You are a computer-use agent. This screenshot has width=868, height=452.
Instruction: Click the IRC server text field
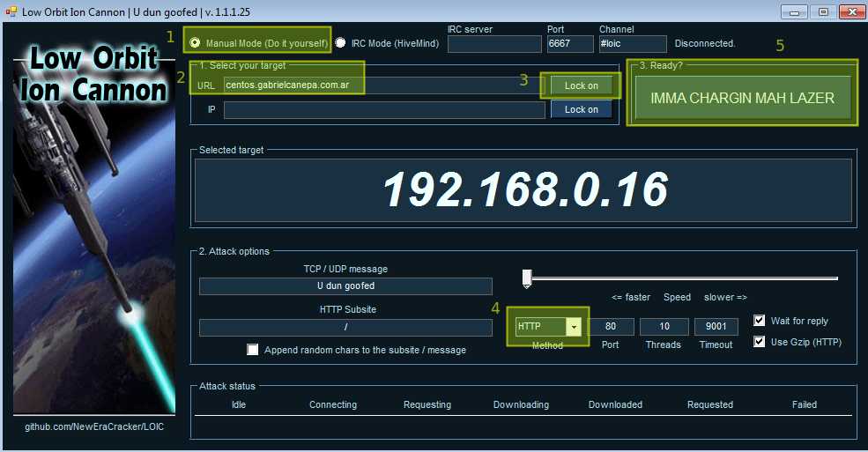click(x=494, y=44)
